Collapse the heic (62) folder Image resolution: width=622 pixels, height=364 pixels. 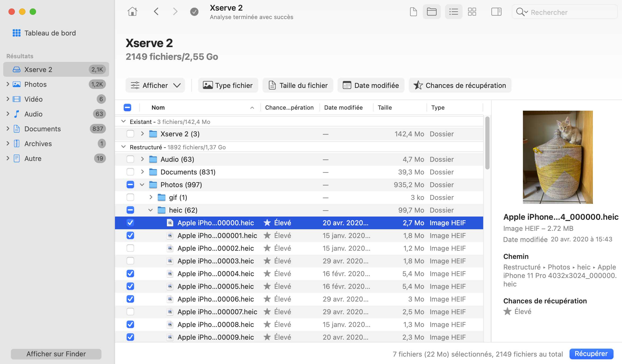coord(150,210)
